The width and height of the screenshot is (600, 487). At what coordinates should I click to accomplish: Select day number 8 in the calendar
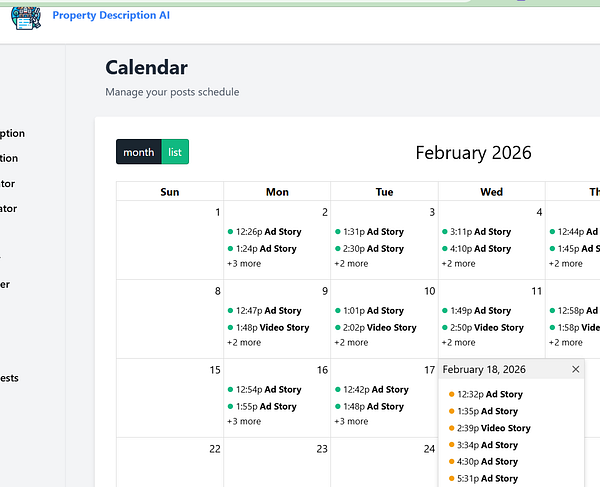tap(217, 291)
